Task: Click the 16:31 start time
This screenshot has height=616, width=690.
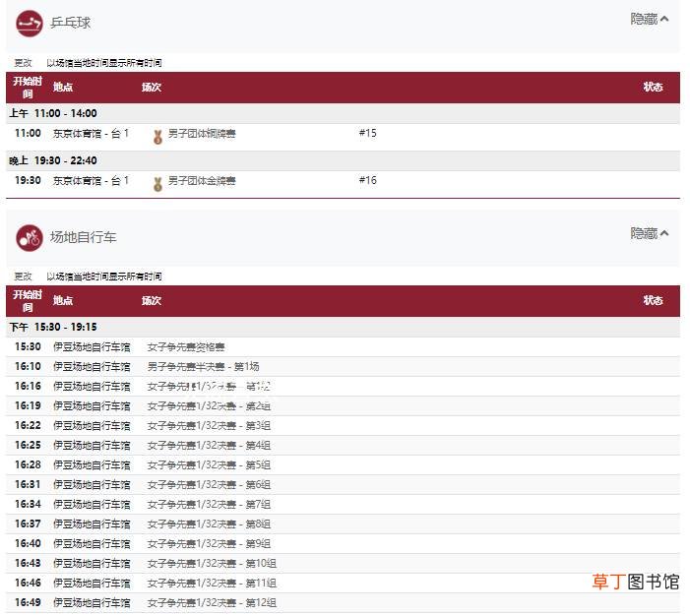Action: tap(28, 484)
